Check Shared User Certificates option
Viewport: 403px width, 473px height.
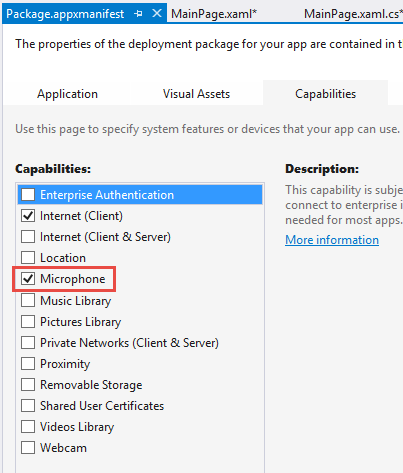(28, 406)
